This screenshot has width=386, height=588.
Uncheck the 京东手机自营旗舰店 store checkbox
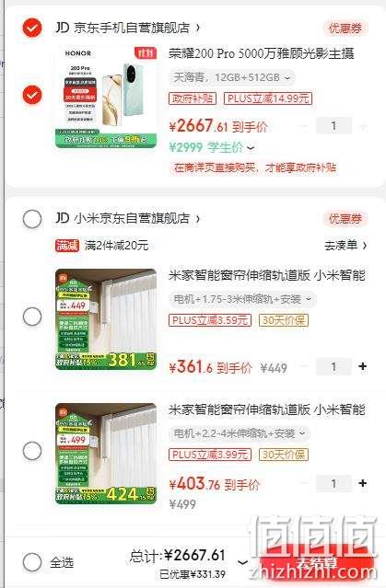pyautogui.click(x=32, y=28)
